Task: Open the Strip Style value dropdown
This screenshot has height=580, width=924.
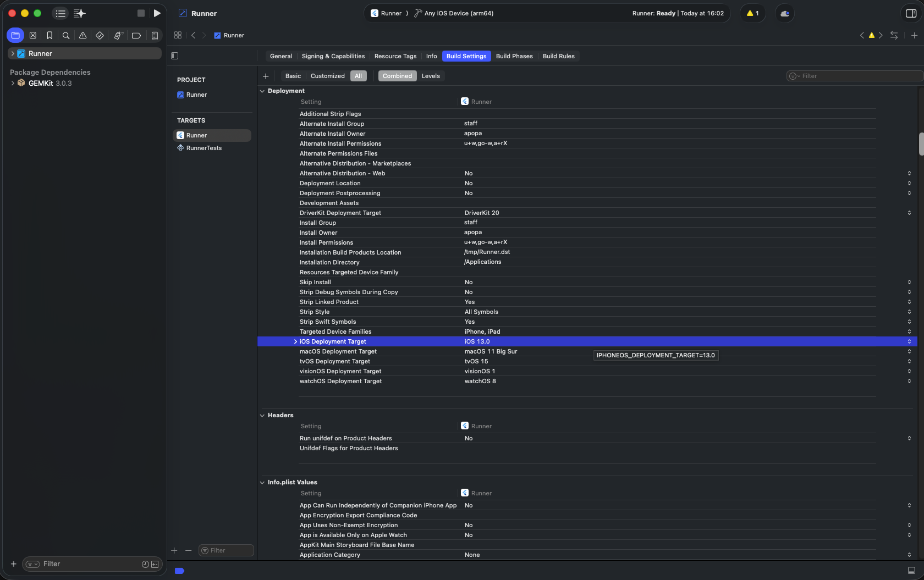Action: pyautogui.click(x=909, y=312)
